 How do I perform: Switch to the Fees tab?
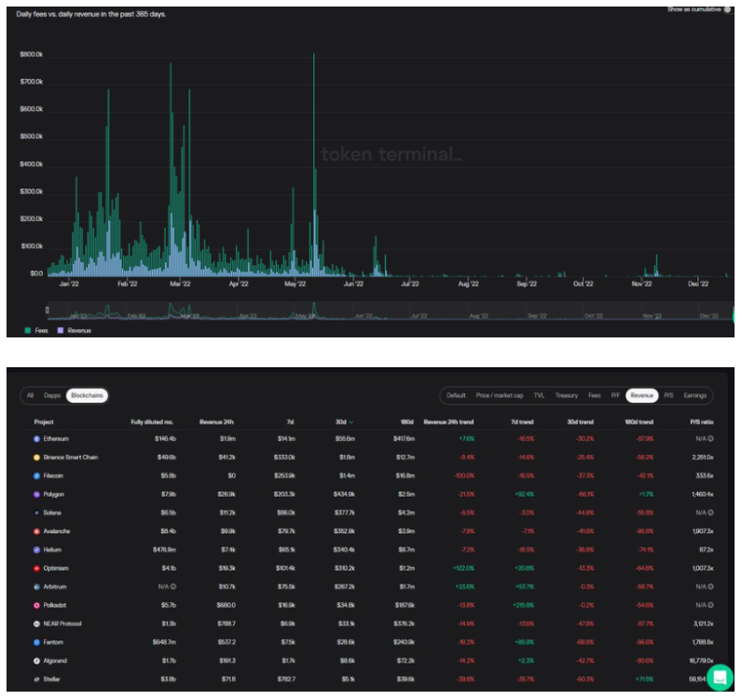(595, 395)
